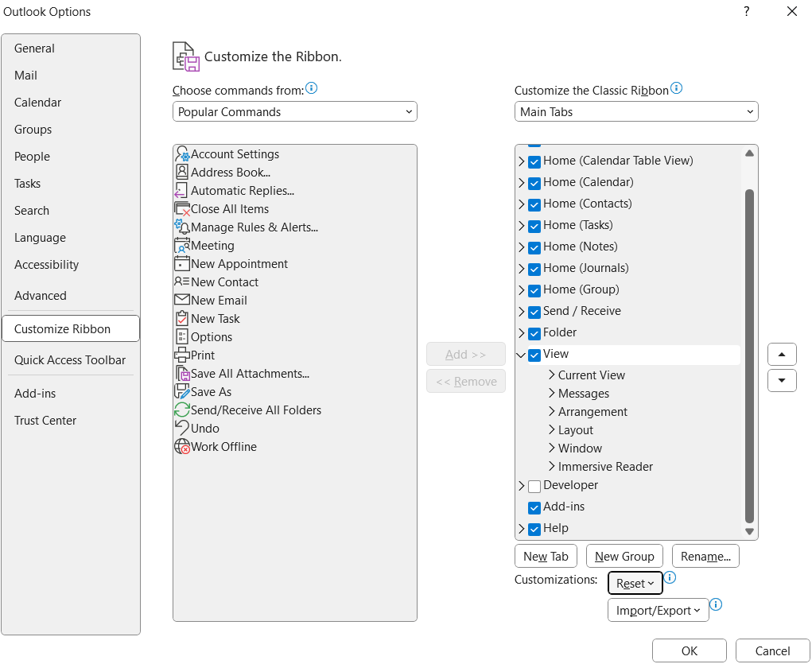Click the Move Down arrow button
The image size is (812, 664).
click(782, 381)
